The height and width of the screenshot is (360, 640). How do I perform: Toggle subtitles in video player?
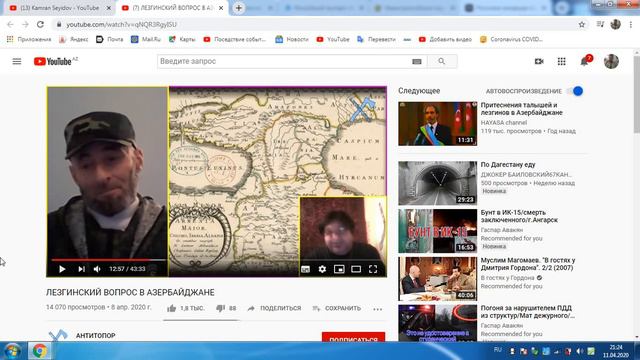click(305, 269)
